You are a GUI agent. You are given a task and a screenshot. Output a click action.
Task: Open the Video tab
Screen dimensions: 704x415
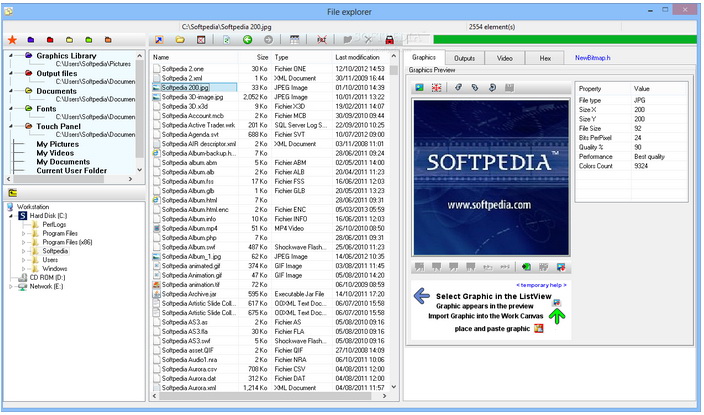(505, 59)
